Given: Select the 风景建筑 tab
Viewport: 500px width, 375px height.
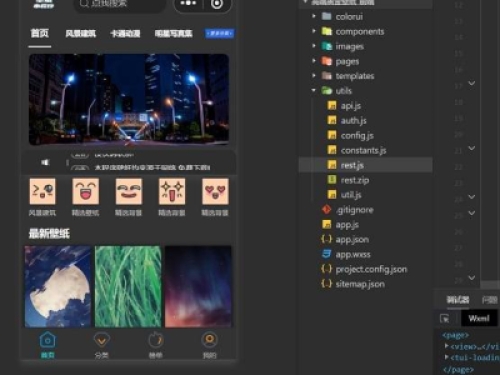Looking at the screenshot, I should pyautogui.click(x=81, y=34).
